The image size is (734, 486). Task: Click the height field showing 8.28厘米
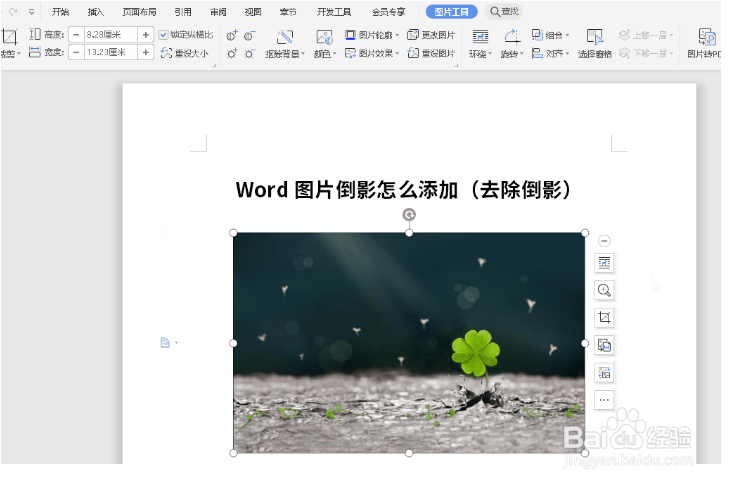click(x=110, y=35)
